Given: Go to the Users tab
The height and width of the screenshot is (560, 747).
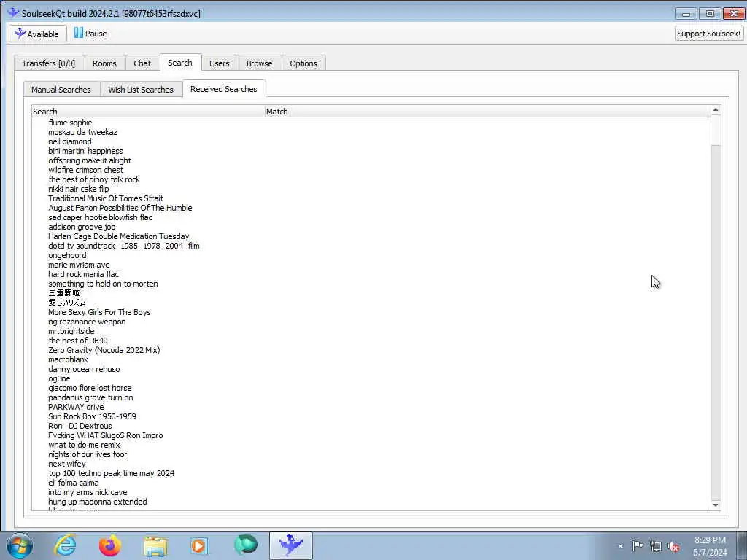Looking at the screenshot, I should coord(219,63).
